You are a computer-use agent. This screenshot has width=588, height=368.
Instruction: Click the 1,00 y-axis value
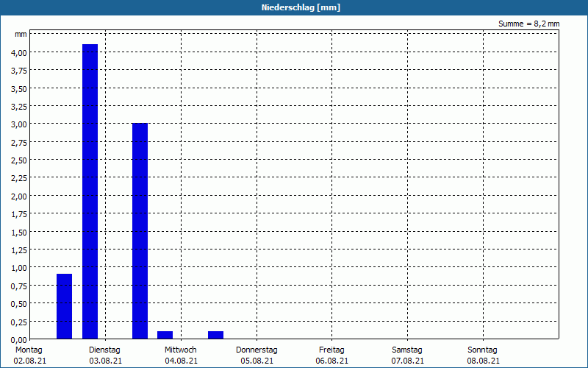pos(19,268)
